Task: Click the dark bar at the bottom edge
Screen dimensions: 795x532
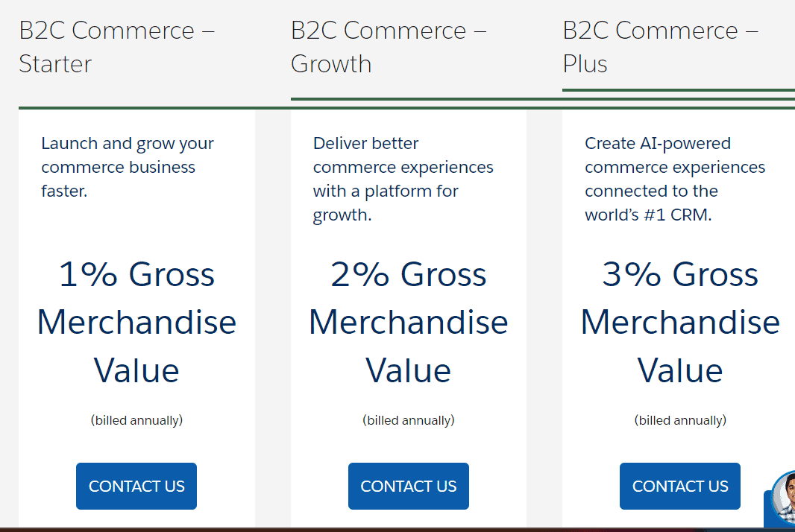Action: pos(397,530)
